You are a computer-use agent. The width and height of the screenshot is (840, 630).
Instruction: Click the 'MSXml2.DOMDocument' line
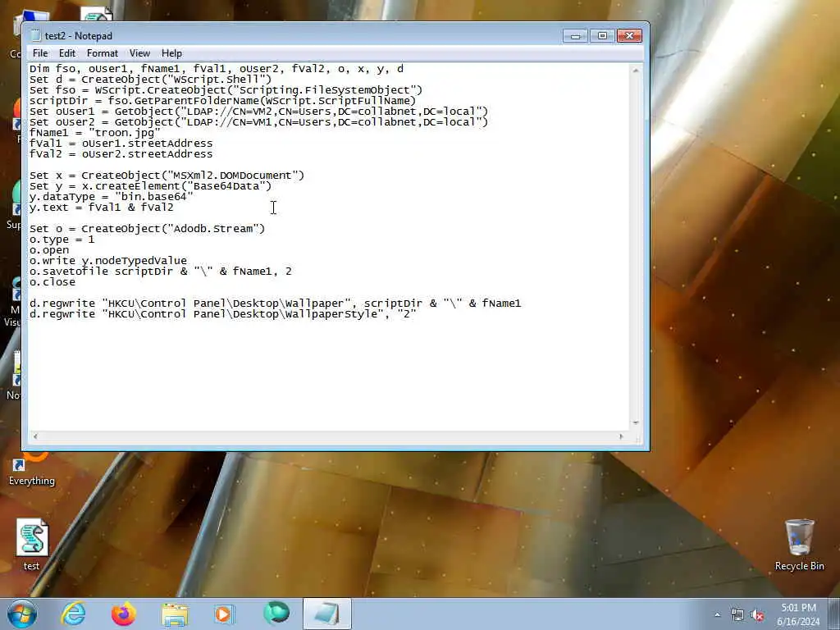(x=167, y=176)
